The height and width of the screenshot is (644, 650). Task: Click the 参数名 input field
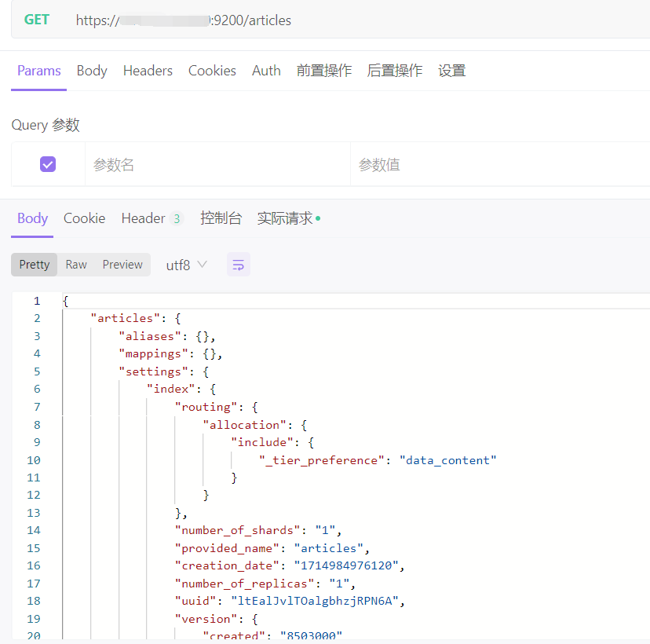click(217, 165)
